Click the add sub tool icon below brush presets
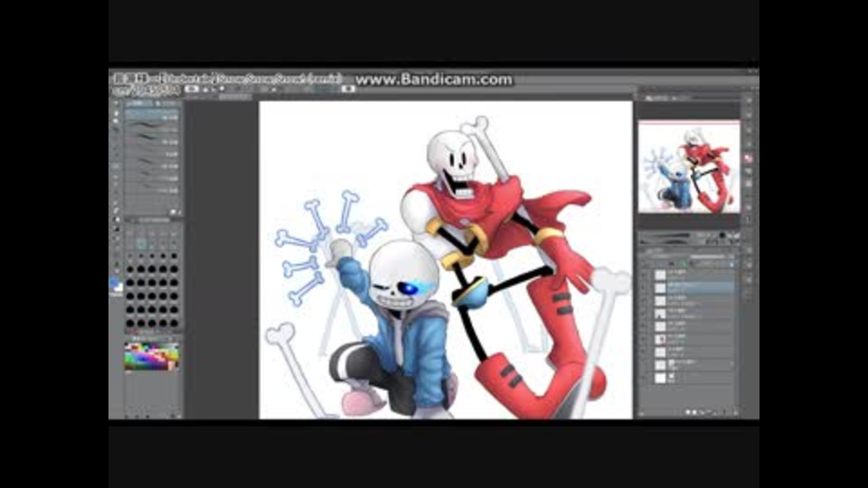 coord(173,212)
